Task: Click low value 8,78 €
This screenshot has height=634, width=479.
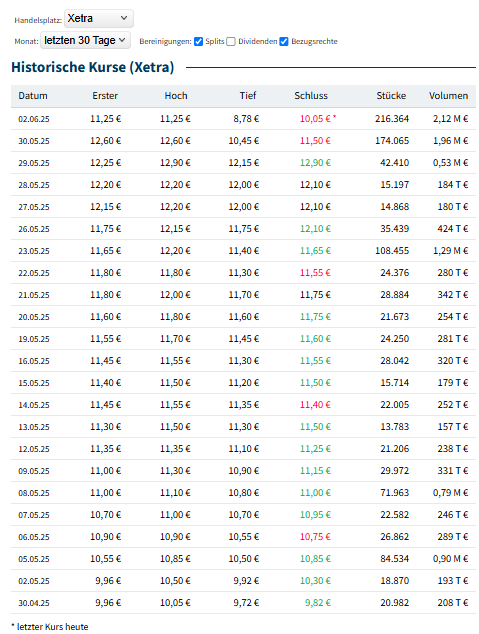Action: tap(246, 119)
